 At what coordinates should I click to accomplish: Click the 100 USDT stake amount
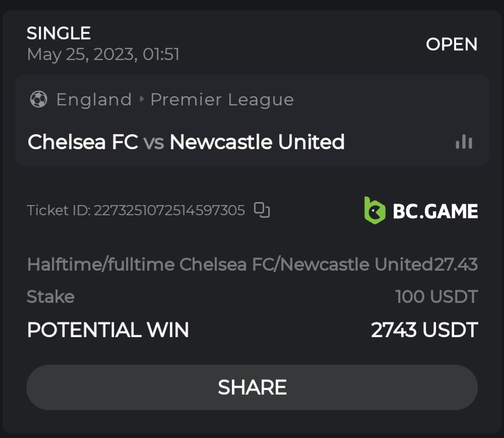[436, 297]
